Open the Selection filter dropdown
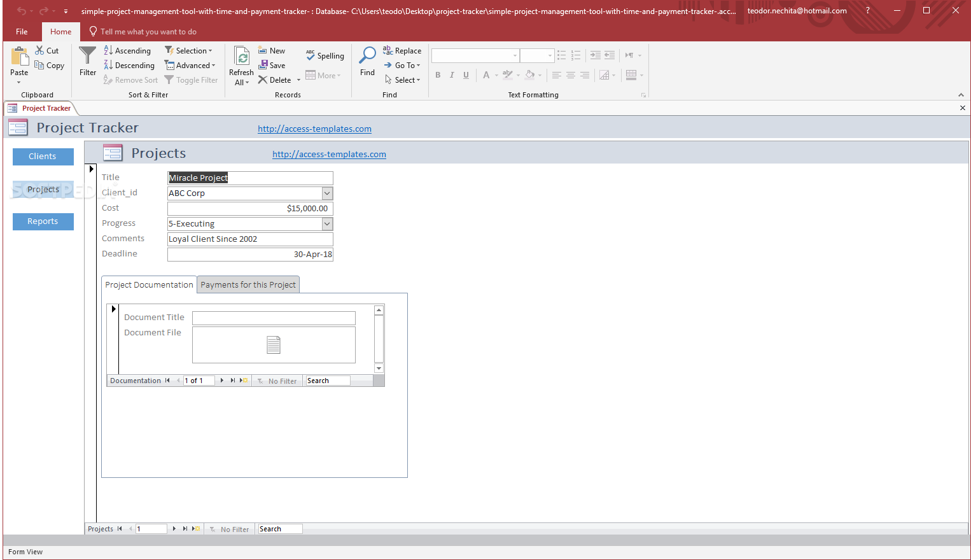 188,50
